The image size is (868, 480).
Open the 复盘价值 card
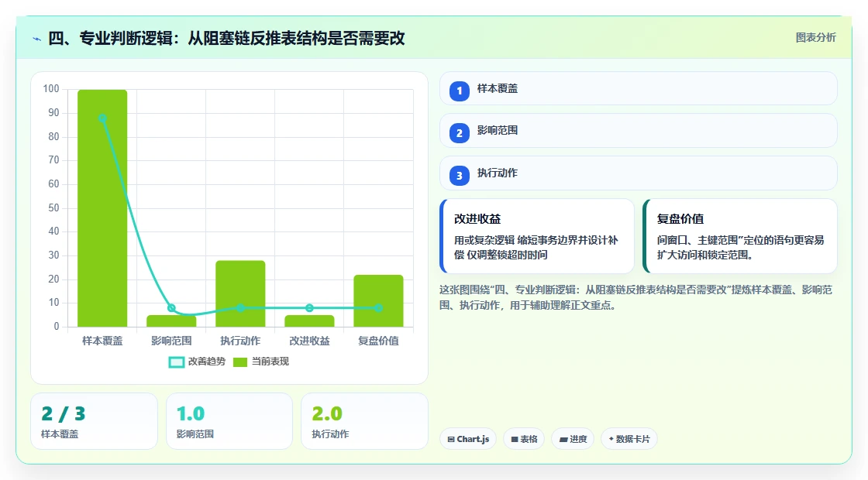click(739, 236)
